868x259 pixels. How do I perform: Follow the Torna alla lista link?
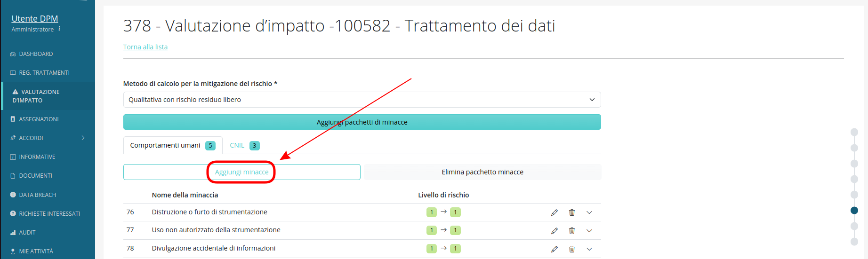tap(145, 47)
